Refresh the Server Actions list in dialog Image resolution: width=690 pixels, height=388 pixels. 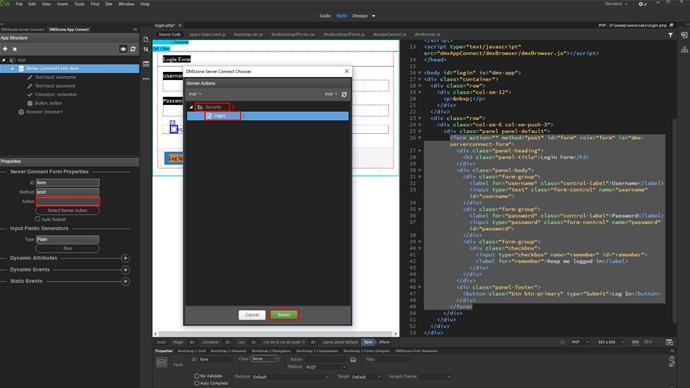click(344, 94)
